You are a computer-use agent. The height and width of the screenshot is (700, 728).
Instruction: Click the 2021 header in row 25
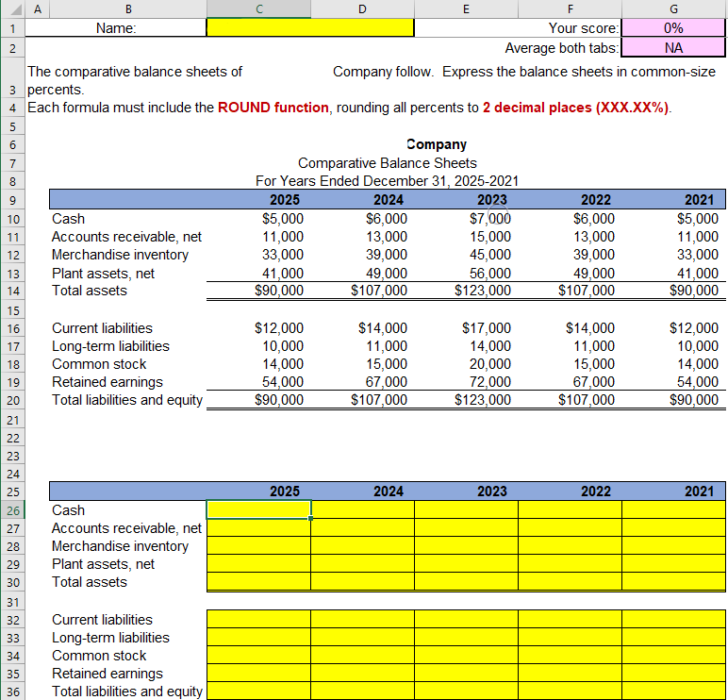pyautogui.click(x=699, y=492)
